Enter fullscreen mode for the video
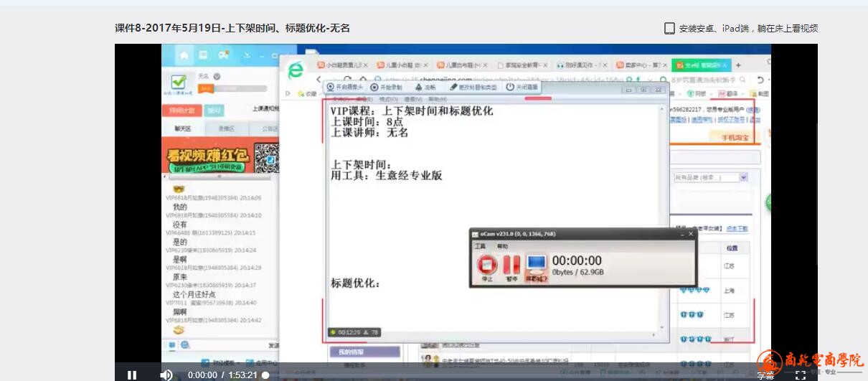 click(801, 375)
